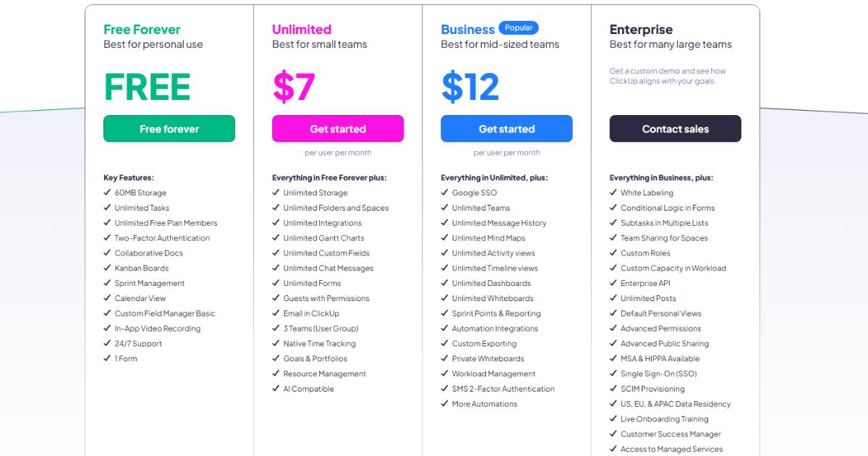Click the Enterprise plan title
The image size is (868, 456).
[x=641, y=30]
